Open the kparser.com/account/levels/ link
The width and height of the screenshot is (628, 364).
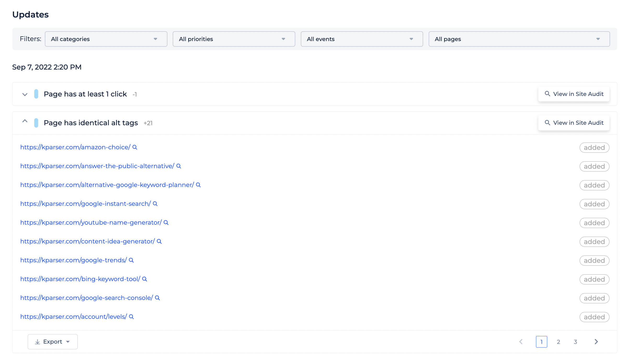pyautogui.click(x=73, y=317)
